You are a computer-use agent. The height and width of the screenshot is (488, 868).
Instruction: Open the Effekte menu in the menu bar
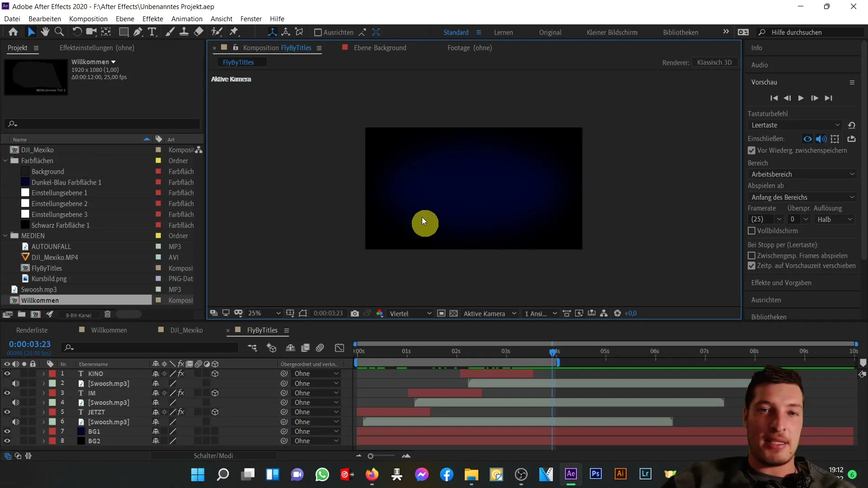(x=153, y=19)
